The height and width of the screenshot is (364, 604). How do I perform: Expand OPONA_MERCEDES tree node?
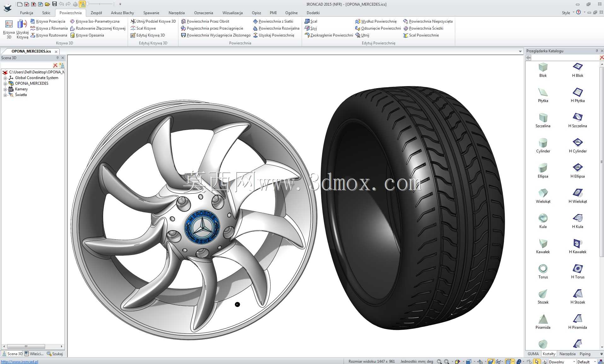click(5, 83)
